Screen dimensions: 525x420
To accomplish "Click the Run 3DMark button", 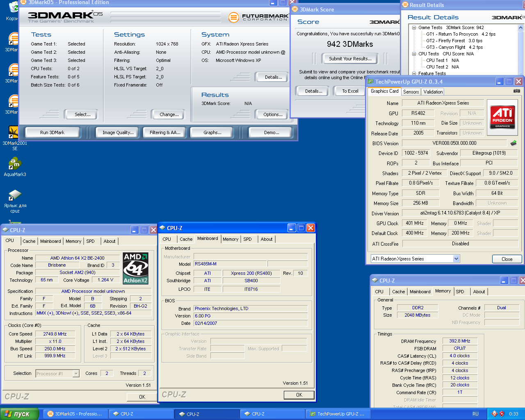I will coord(52,132).
